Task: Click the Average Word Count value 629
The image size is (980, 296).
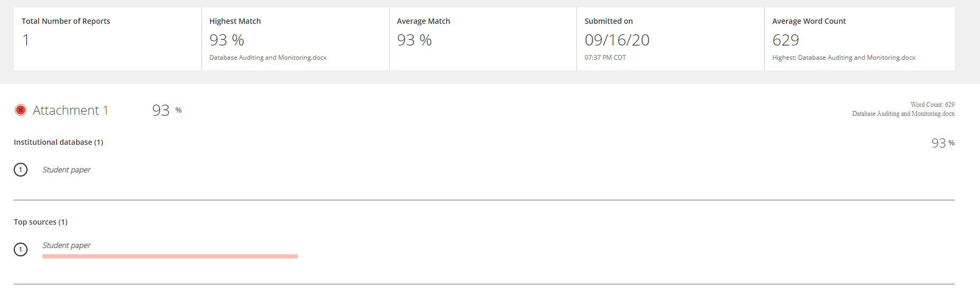Action: (786, 40)
